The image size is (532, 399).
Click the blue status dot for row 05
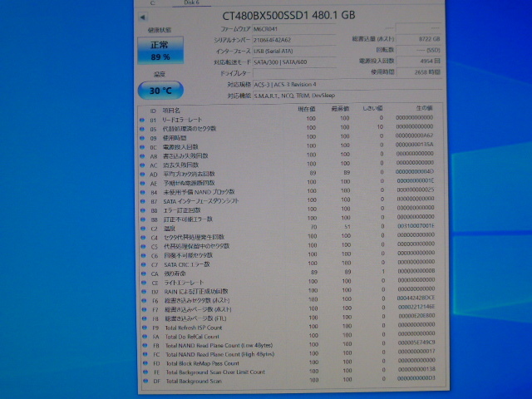point(142,129)
